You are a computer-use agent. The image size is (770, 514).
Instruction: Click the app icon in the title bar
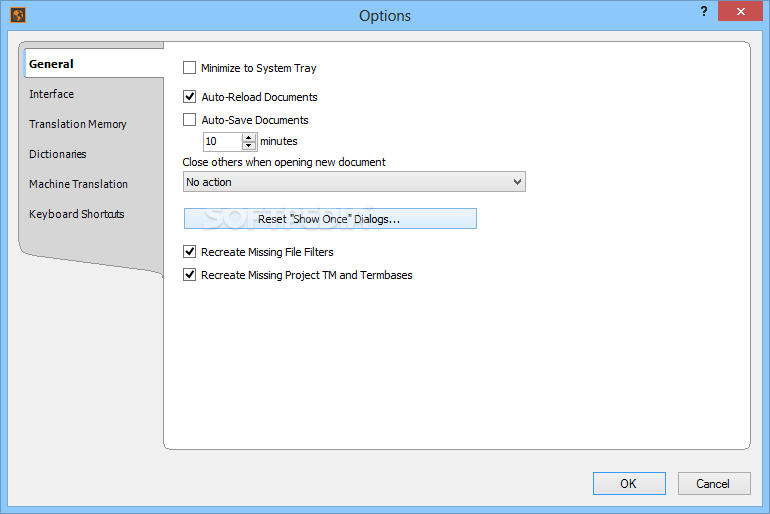(17, 15)
